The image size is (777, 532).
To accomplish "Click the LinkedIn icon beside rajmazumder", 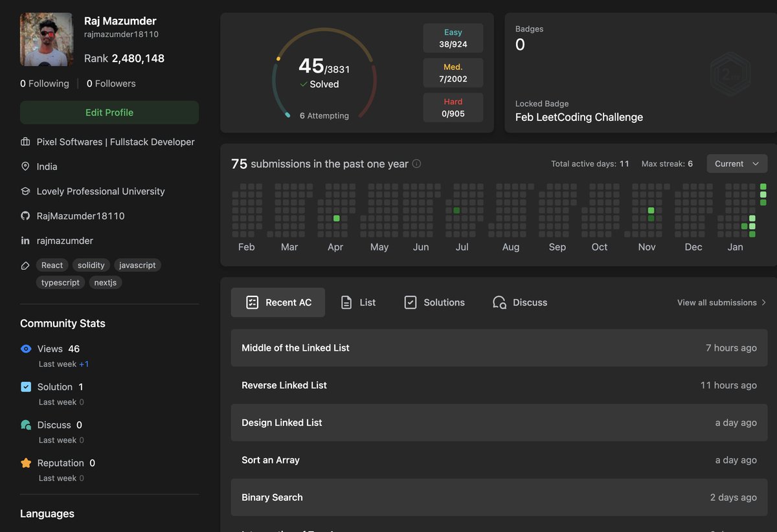I will (x=25, y=240).
